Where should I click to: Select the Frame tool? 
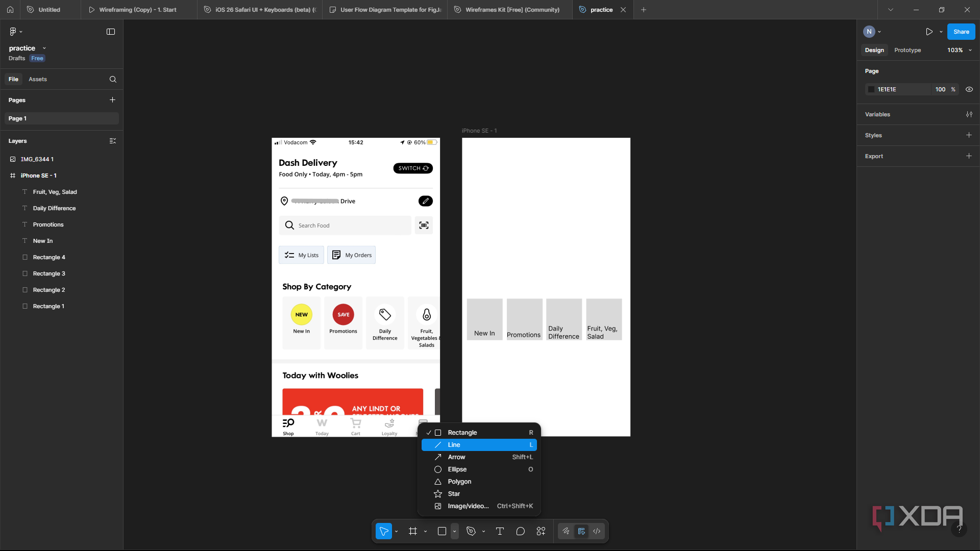413,531
